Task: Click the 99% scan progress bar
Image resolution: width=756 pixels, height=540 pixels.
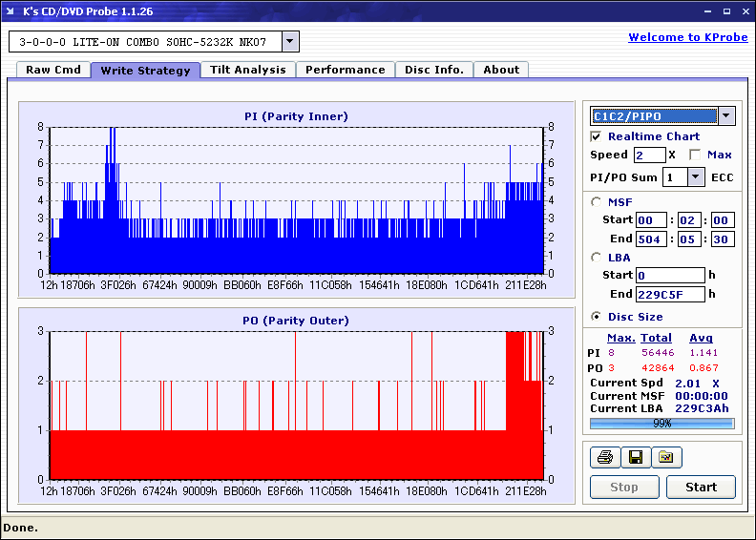Action: coord(661,423)
